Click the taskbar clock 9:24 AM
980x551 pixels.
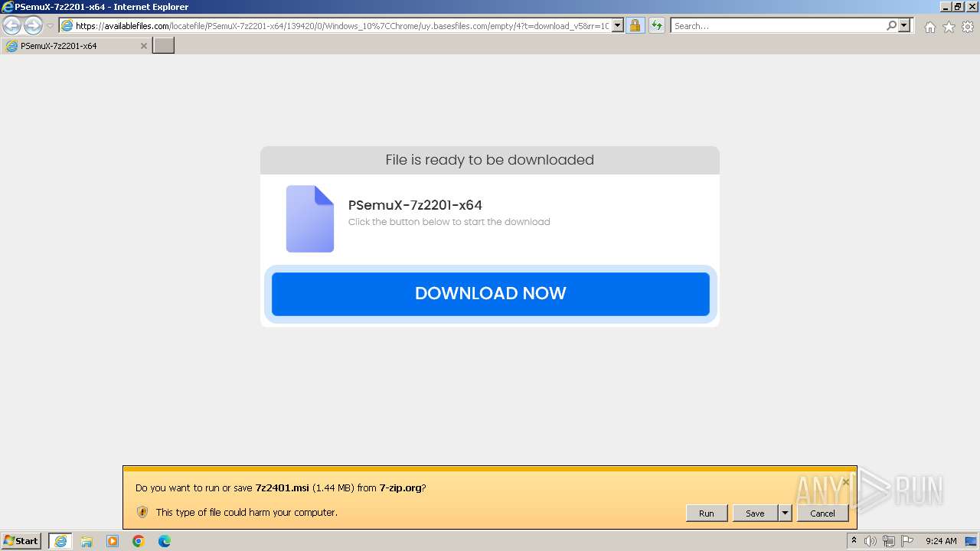pos(941,541)
